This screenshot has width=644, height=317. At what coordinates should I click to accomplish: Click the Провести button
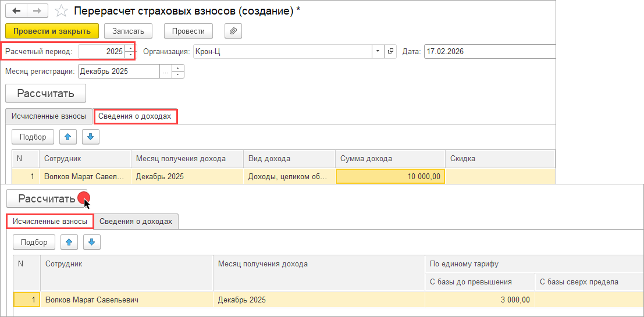(188, 31)
